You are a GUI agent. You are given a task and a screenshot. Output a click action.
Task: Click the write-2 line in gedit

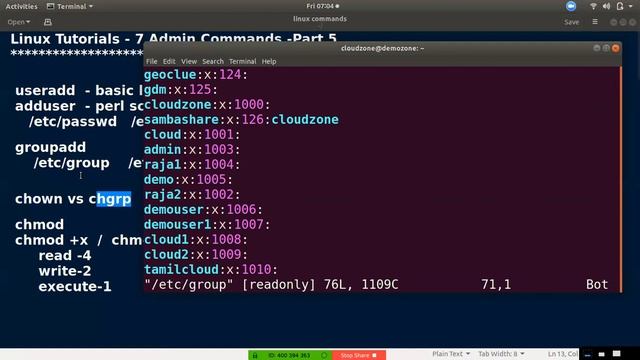[65, 271]
